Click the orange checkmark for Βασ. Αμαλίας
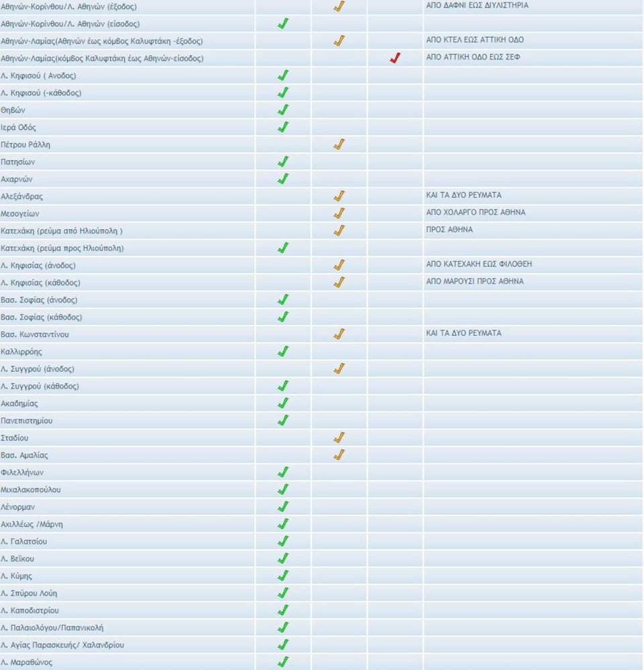 tap(339, 454)
